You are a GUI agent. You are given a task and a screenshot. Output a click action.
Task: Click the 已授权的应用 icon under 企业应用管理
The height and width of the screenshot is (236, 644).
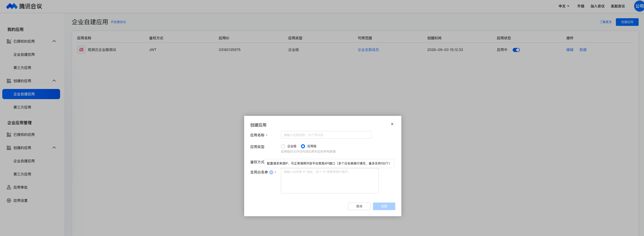tap(9, 135)
